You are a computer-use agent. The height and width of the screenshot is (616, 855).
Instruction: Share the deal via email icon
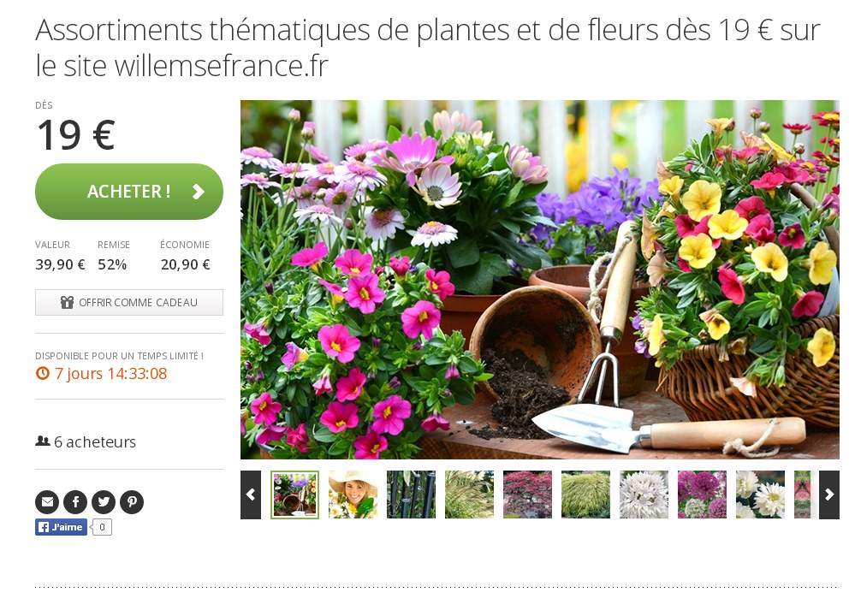tap(47, 502)
